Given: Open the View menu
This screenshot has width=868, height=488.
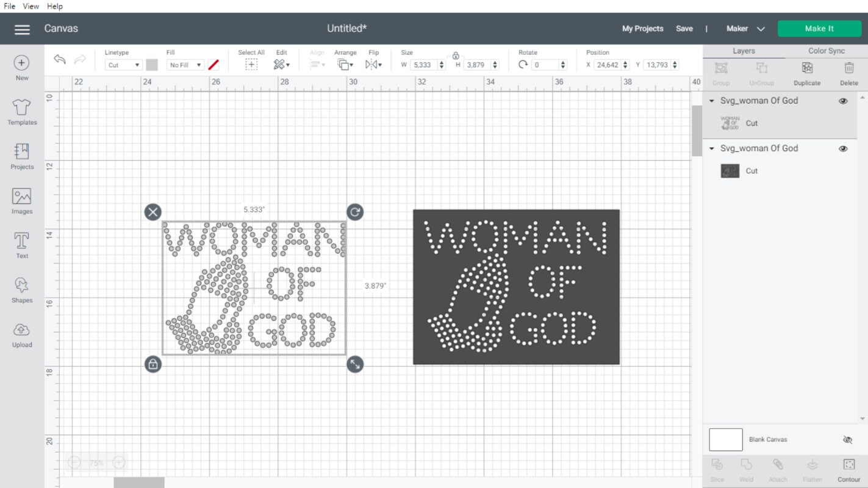Looking at the screenshot, I should pyautogui.click(x=30, y=6).
